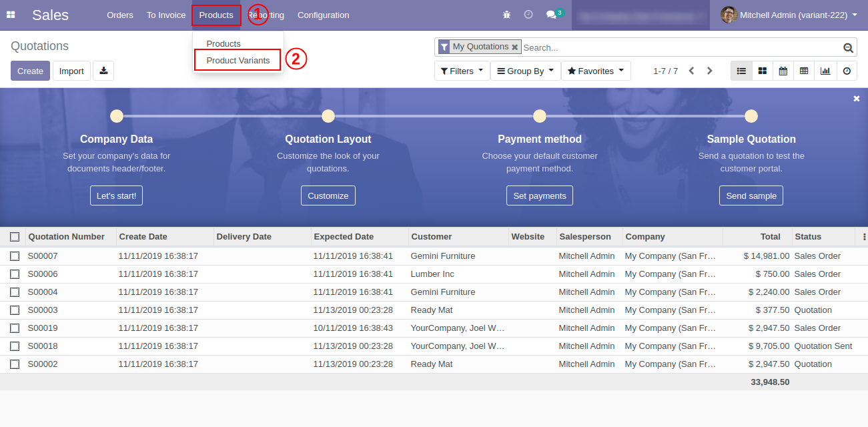Viewport: 868px width, 427px height.
Task: Switch to Pivot table view
Action: [x=804, y=71]
